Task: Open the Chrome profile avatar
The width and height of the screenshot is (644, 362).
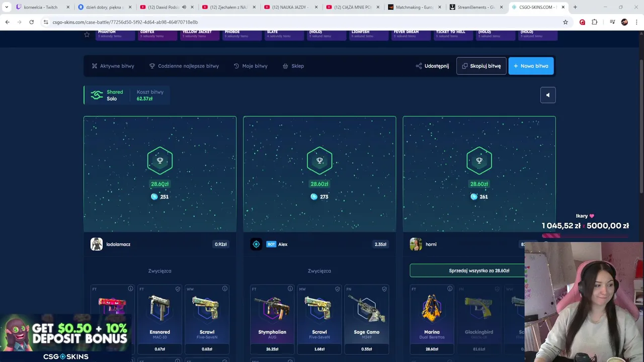Action: (624, 22)
